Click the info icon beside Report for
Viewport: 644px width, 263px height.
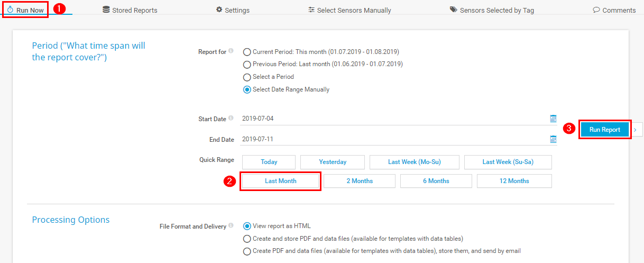click(231, 51)
